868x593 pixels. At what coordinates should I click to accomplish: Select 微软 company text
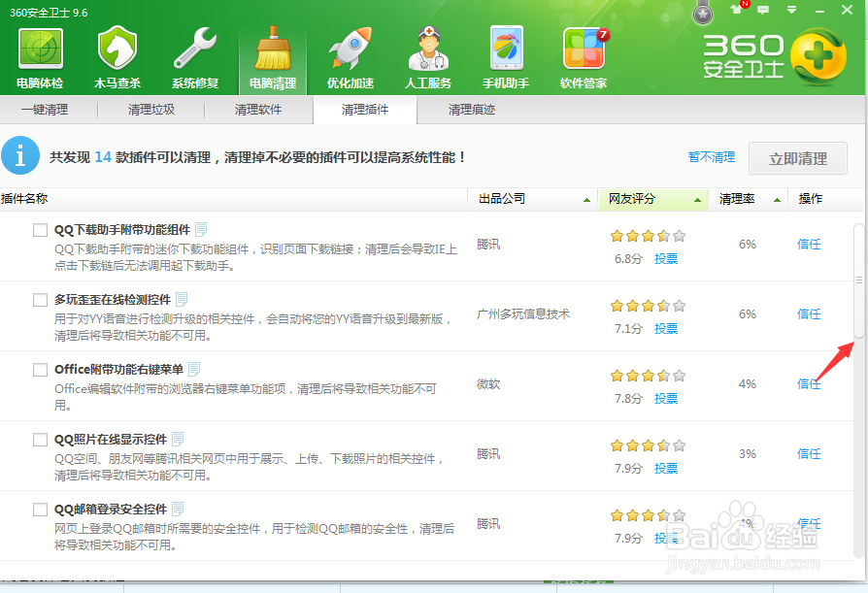pos(488,384)
